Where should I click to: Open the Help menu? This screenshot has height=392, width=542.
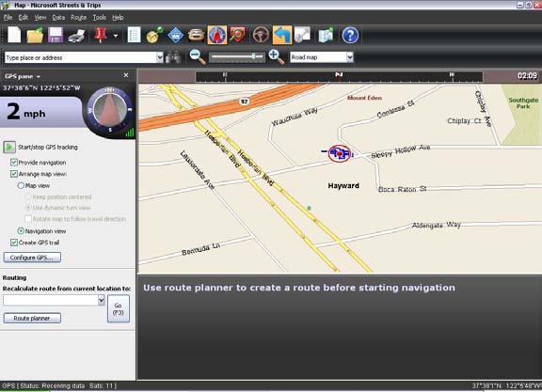click(118, 17)
